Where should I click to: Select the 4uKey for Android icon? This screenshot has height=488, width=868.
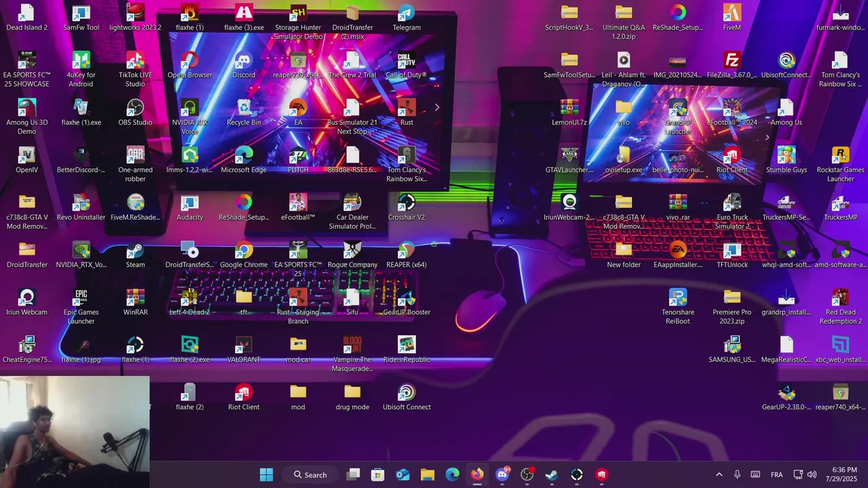(x=81, y=70)
